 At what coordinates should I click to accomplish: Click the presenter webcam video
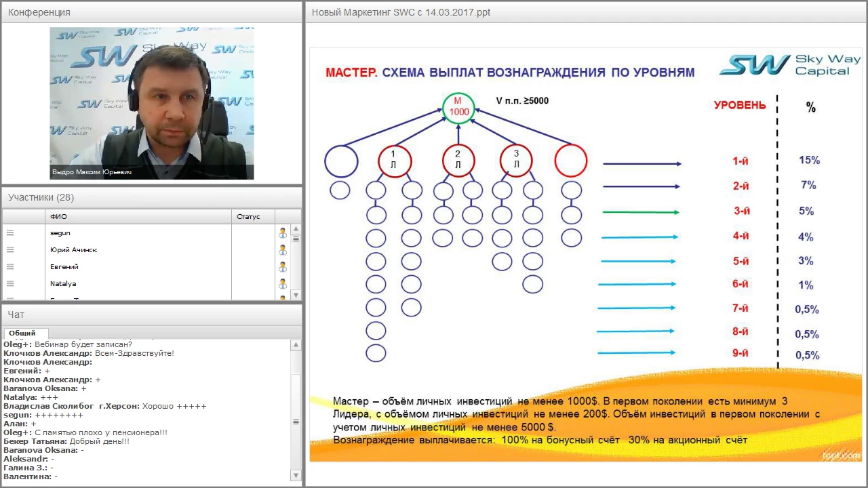tap(152, 103)
